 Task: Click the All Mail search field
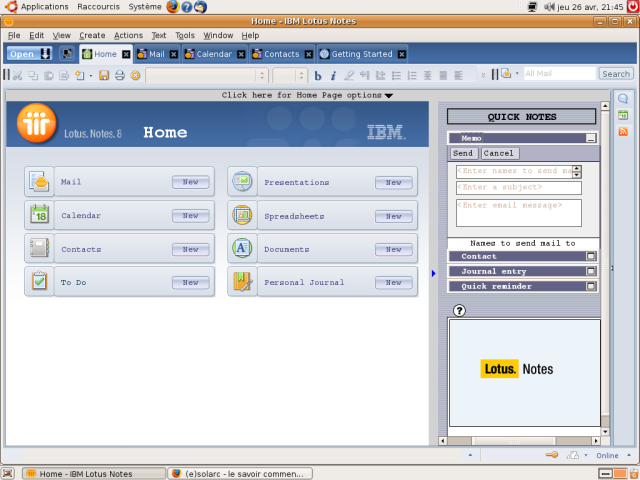[560, 74]
